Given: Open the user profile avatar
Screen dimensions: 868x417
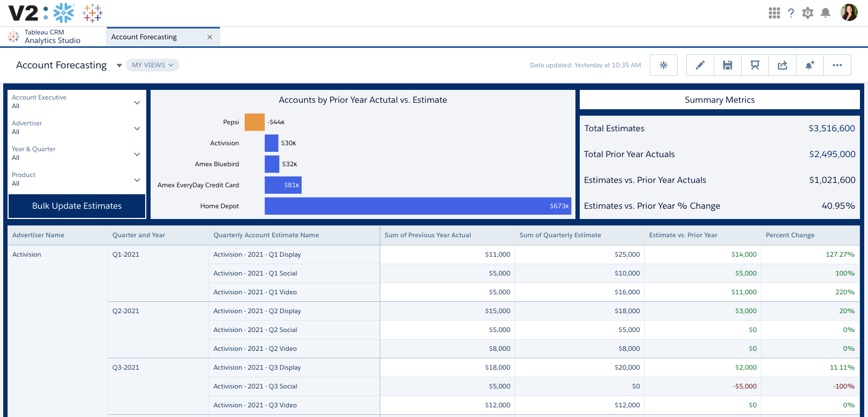Looking at the screenshot, I should [x=849, y=12].
